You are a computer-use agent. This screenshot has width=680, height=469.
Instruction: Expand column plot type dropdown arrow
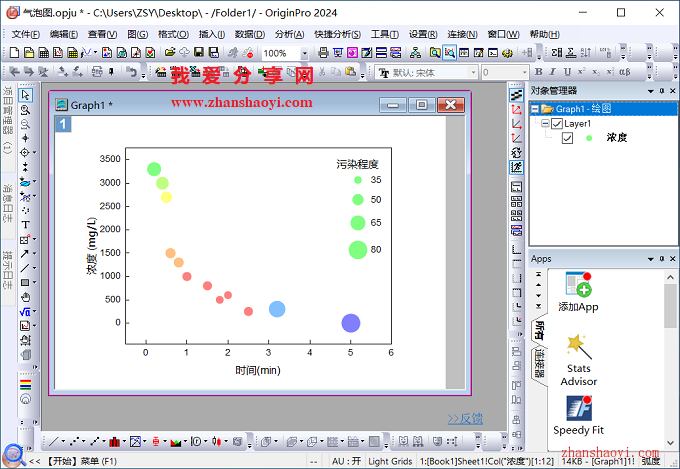tap(124, 442)
